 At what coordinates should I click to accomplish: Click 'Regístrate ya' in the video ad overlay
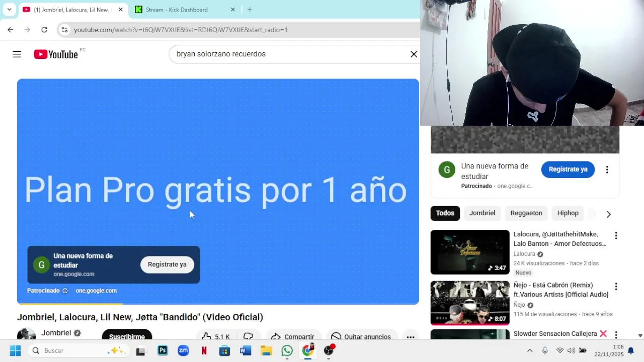click(167, 264)
